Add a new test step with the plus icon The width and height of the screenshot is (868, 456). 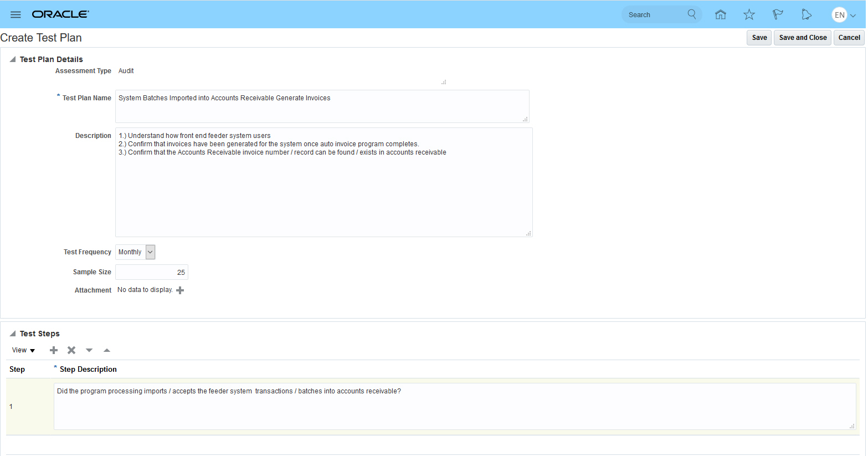pyautogui.click(x=54, y=350)
